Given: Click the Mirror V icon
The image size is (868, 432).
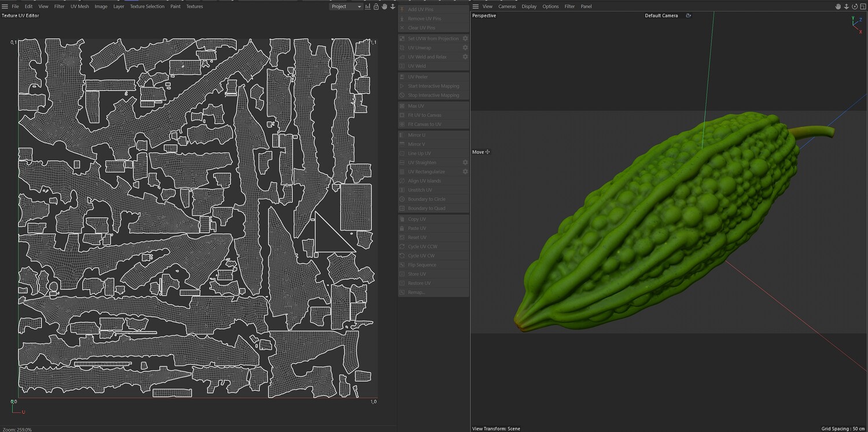Looking at the screenshot, I should pyautogui.click(x=402, y=144).
